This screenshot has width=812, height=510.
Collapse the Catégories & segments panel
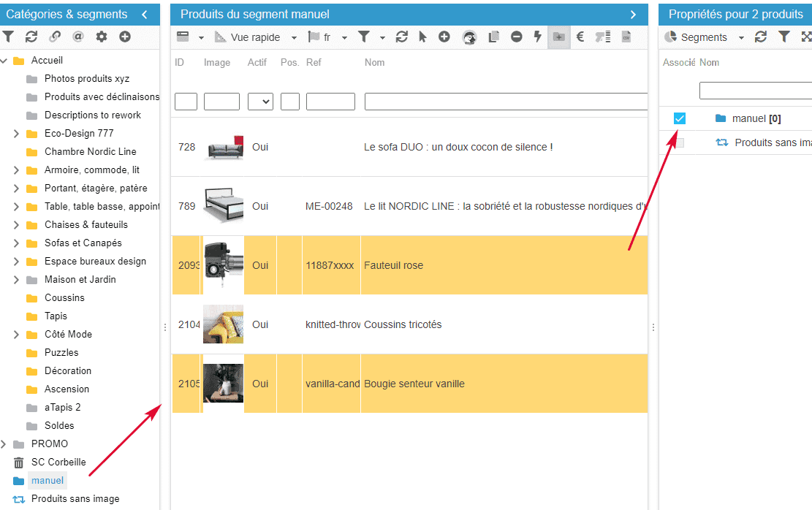pos(145,15)
